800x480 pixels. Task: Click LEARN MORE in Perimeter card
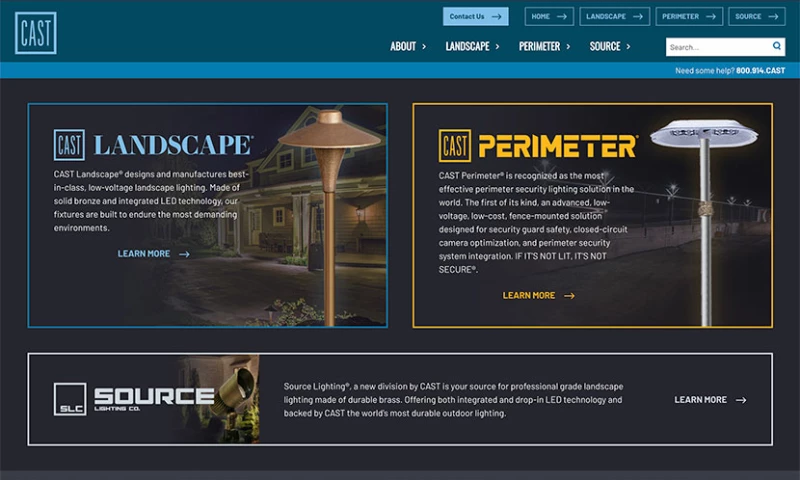click(529, 295)
